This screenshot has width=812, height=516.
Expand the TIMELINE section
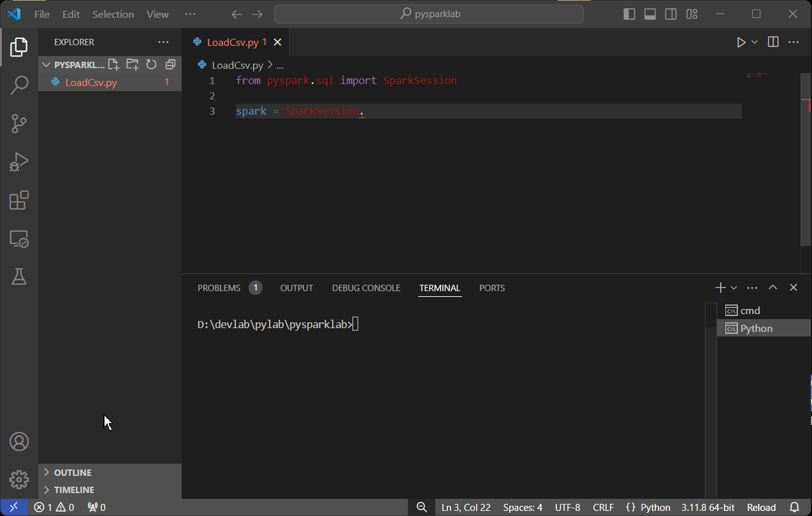click(x=74, y=490)
